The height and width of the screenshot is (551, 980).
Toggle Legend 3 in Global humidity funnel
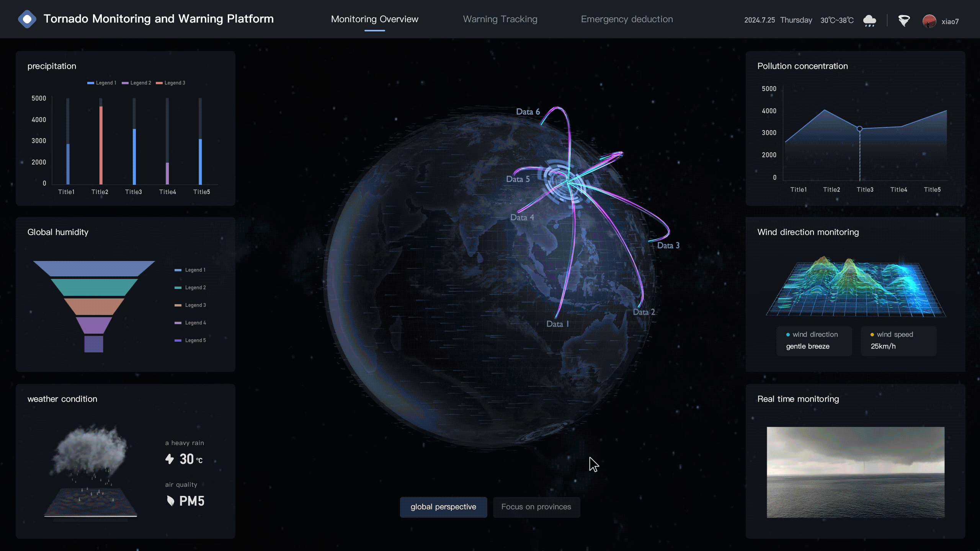pos(190,305)
